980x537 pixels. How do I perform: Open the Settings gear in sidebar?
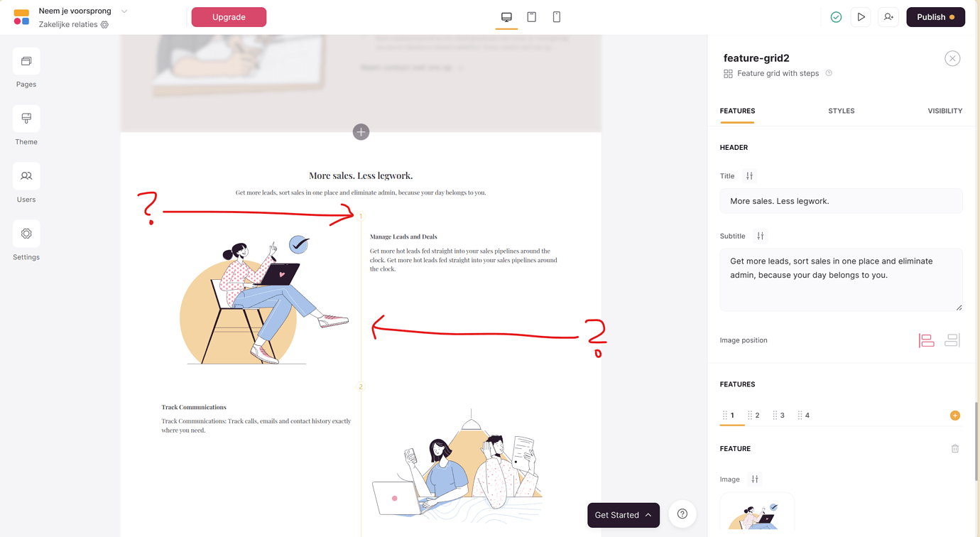coord(26,234)
